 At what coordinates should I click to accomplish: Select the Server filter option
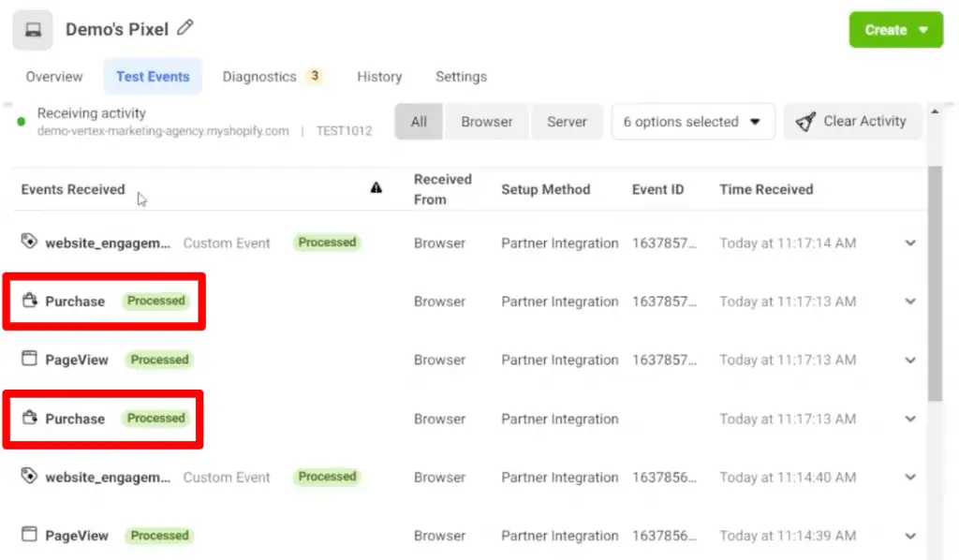pos(567,121)
